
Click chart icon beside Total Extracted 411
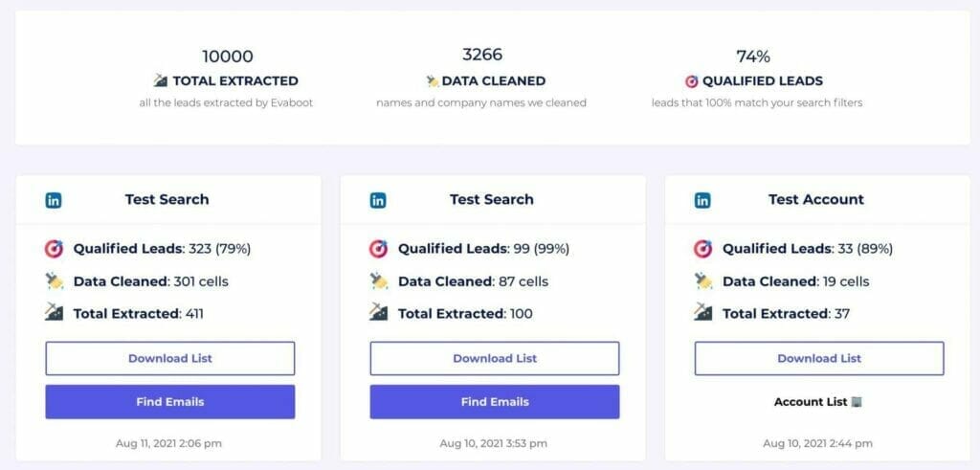(55, 313)
